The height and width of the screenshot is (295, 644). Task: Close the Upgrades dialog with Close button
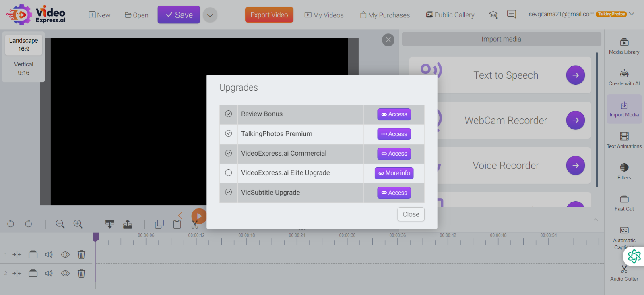click(411, 214)
